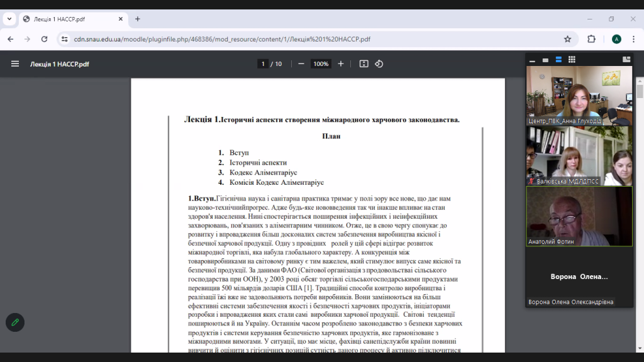Zoom out the PDF document
644x362 pixels.
(301, 63)
